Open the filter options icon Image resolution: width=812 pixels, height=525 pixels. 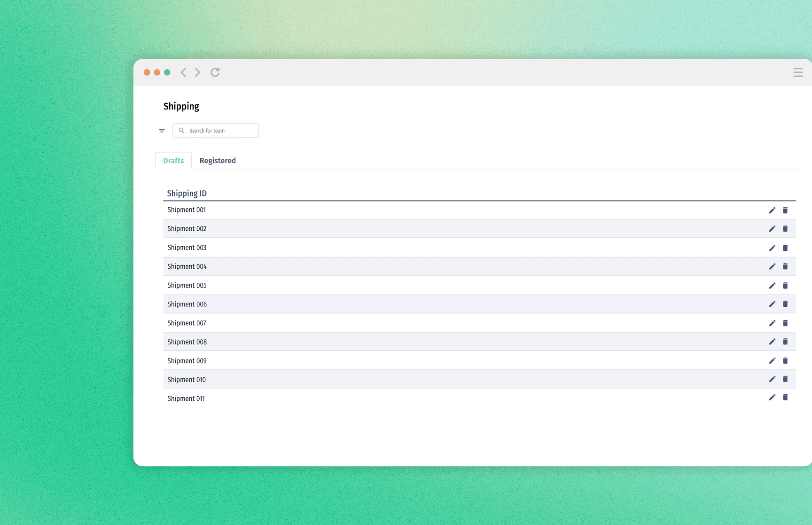click(x=162, y=131)
